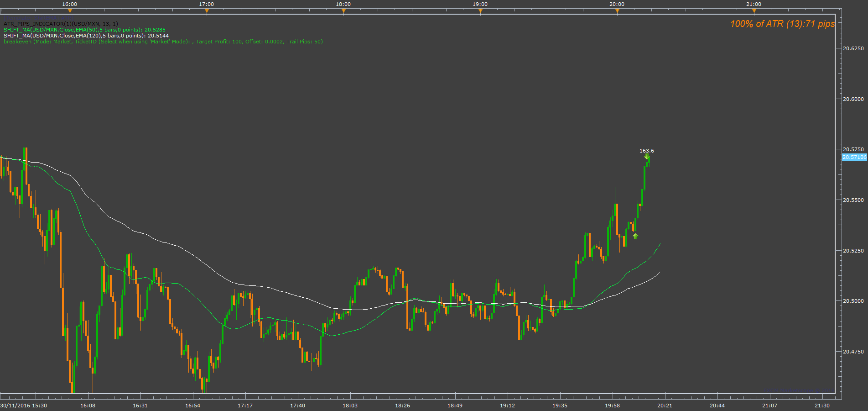The image size is (868, 411).
Task: Click the current price tag 20.57106
Action: coord(854,157)
